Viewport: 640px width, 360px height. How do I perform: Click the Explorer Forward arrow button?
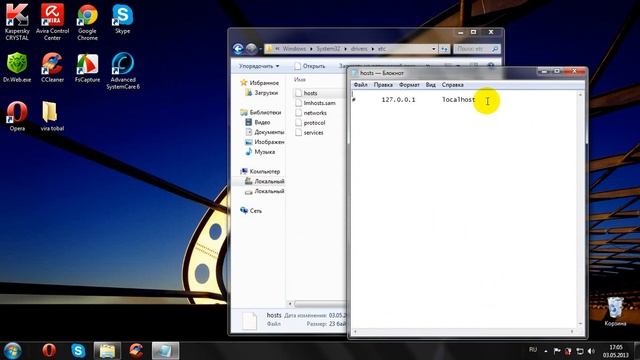[x=251, y=49]
